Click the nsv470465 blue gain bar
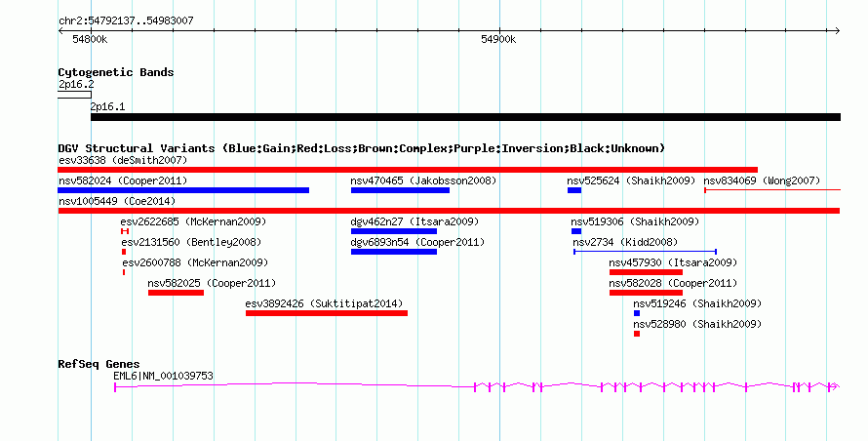This screenshot has width=868, height=441. point(400,190)
